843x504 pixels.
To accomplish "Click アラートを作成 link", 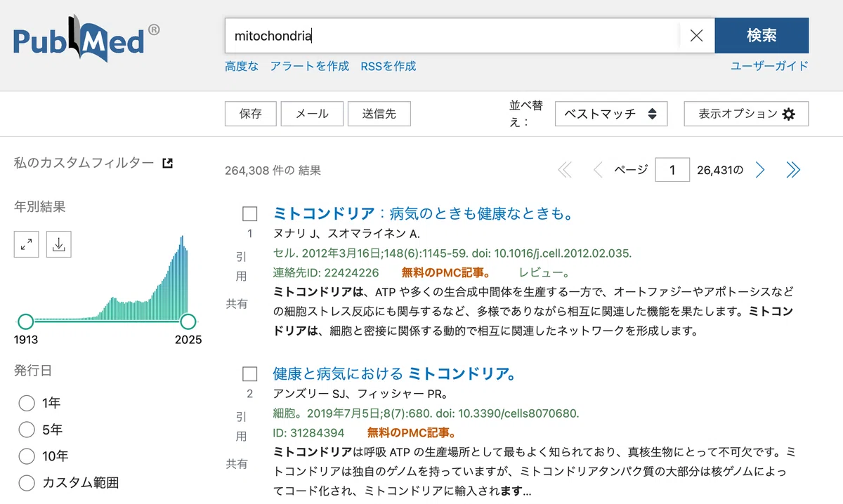I will coord(310,66).
